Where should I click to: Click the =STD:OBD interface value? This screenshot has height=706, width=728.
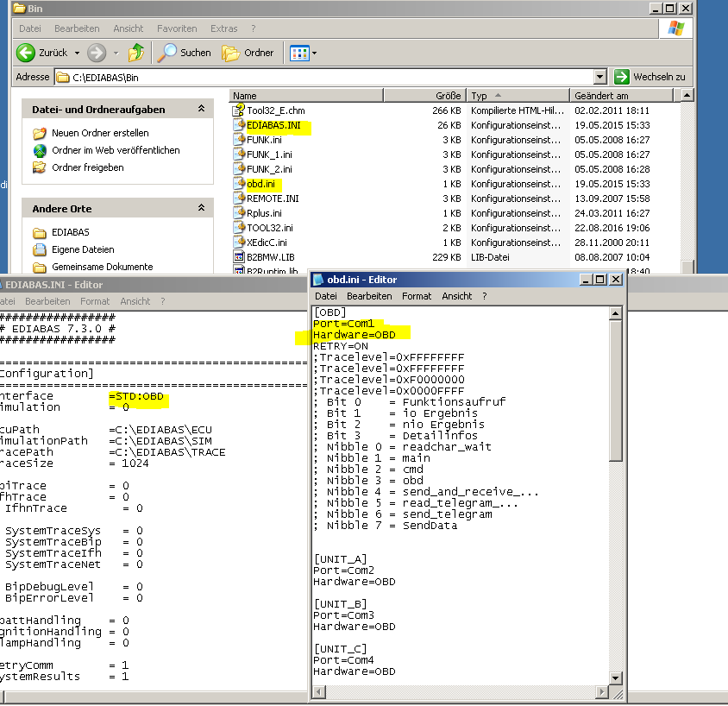[x=136, y=396]
